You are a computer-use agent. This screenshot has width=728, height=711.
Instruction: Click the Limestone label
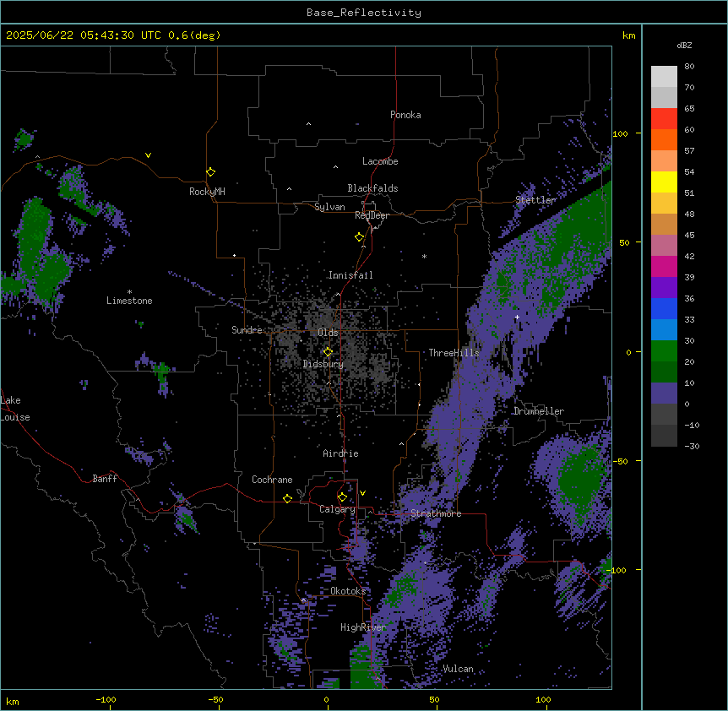click(x=129, y=301)
